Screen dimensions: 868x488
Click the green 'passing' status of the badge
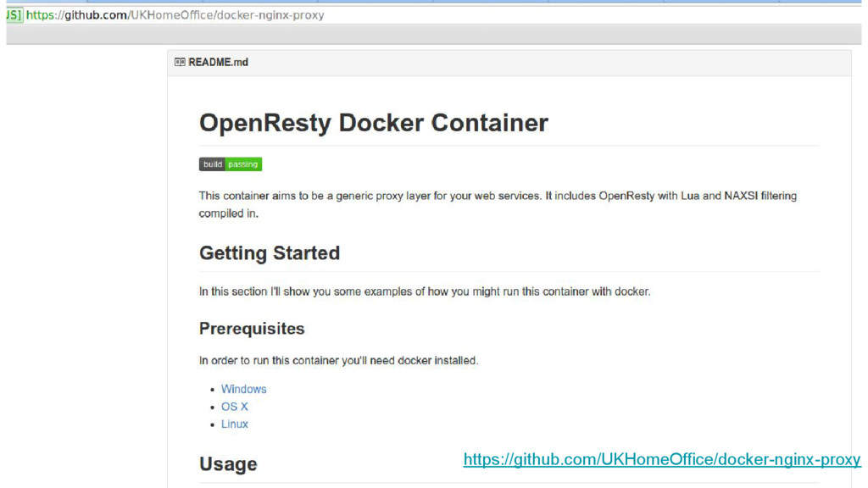click(243, 164)
